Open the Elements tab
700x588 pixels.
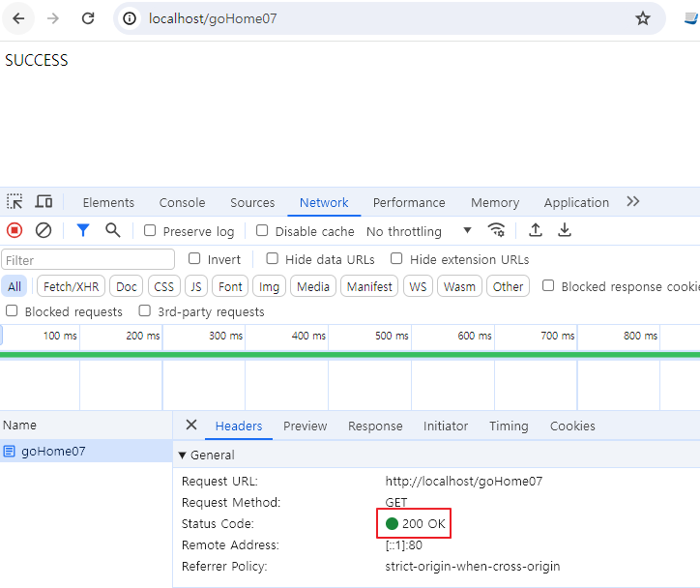tap(108, 203)
